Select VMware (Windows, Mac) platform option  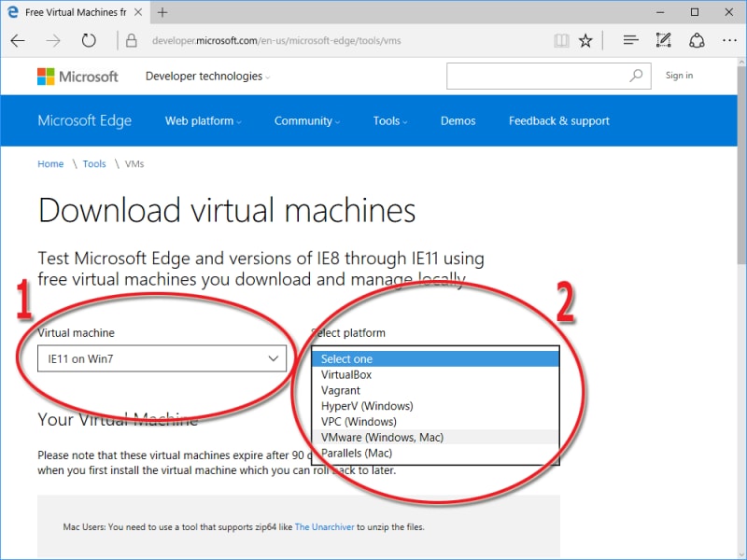(382, 437)
